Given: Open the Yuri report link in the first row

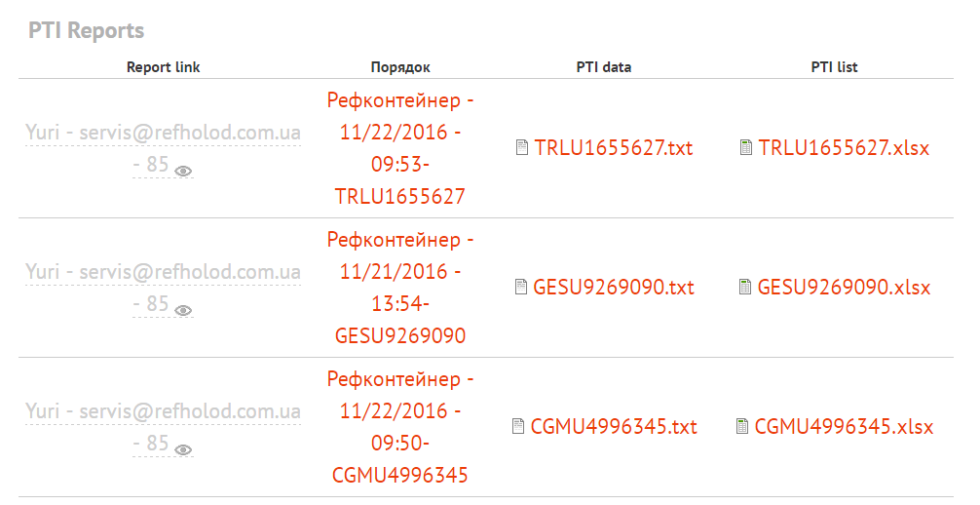Looking at the screenshot, I should (163, 148).
